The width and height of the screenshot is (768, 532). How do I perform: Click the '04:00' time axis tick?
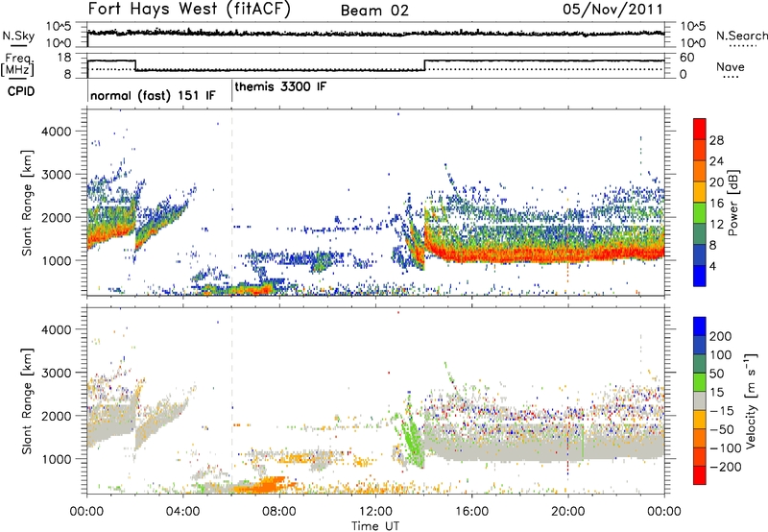point(183,512)
